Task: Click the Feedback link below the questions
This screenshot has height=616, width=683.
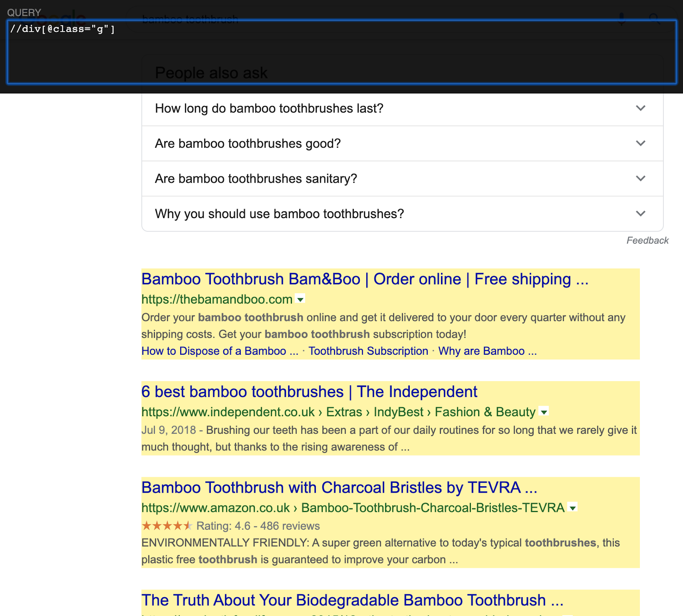Action: 647,240
